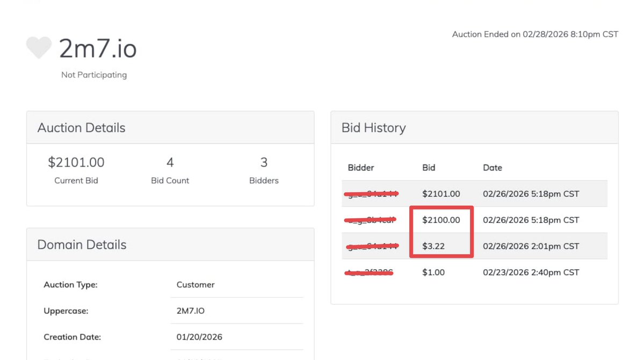Click the date beside the $2101.00 bid
Screen dimensions: 644x360
[x=531, y=193]
